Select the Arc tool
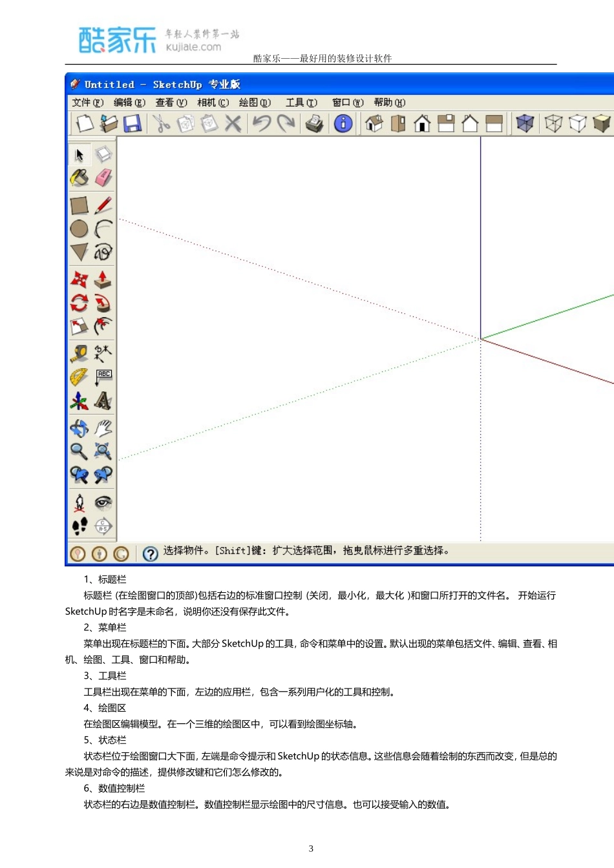 (x=103, y=229)
